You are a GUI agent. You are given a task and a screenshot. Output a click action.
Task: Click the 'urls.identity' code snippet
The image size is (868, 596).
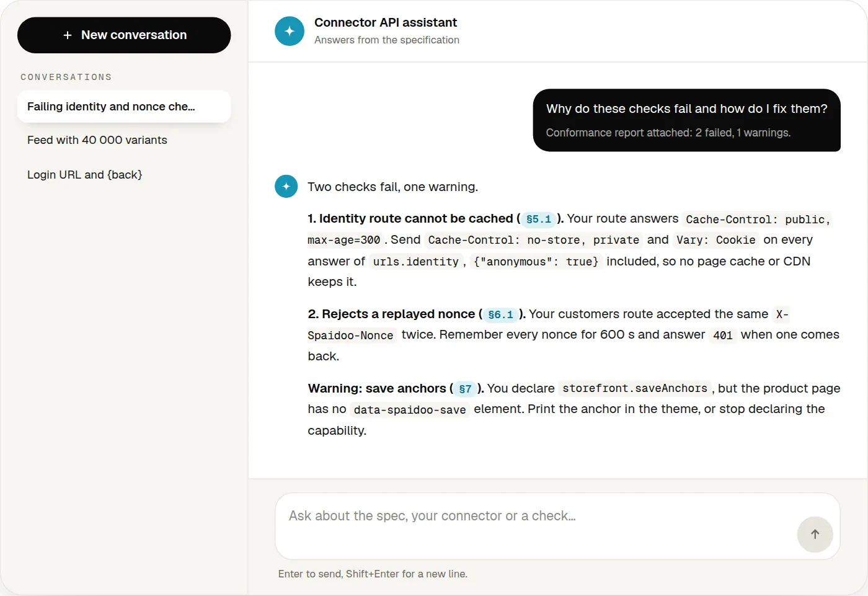coord(416,262)
